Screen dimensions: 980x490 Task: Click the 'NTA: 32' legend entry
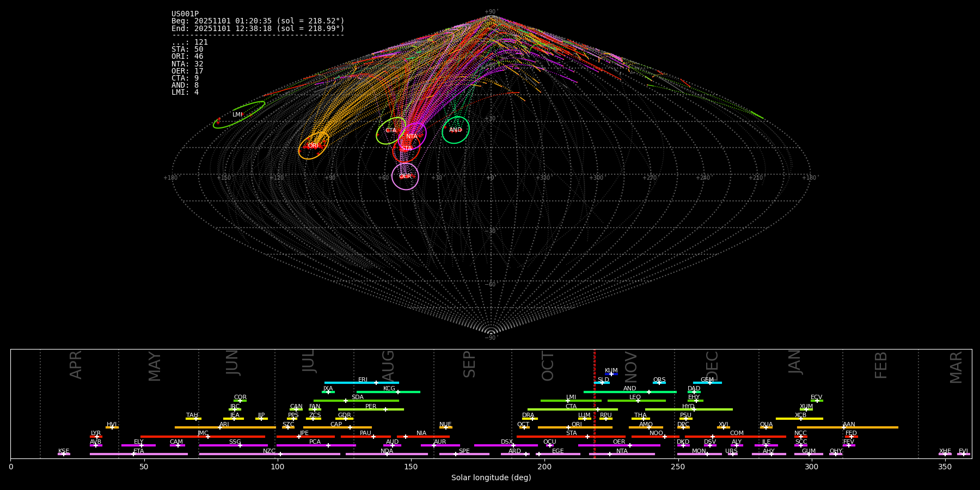187,64
